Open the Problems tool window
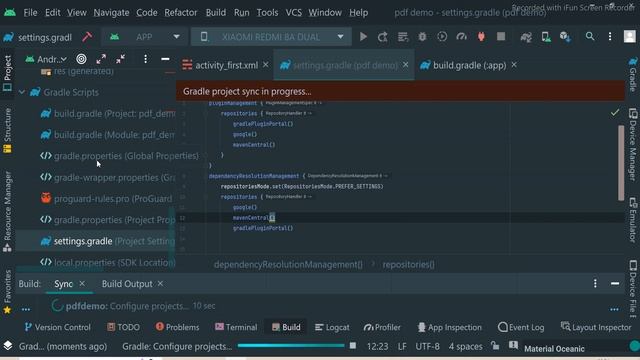 coord(177,327)
